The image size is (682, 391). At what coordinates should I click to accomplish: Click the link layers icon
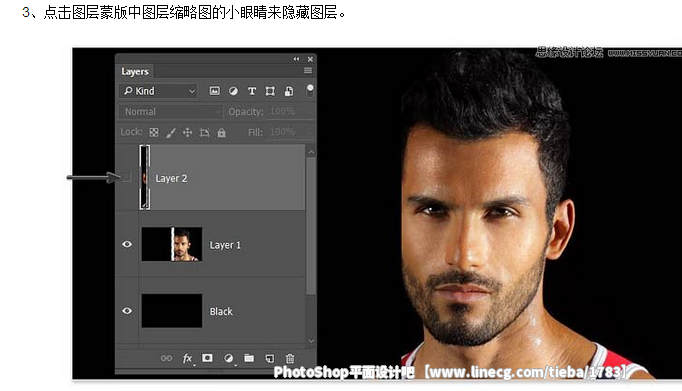tap(166, 358)
